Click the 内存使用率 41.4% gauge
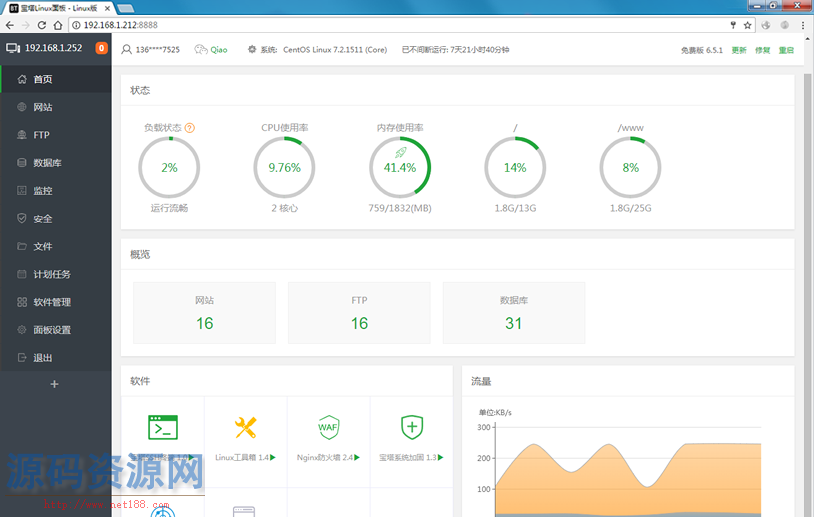The width and height of the screenshot is (814, 517). coord(400,168)
